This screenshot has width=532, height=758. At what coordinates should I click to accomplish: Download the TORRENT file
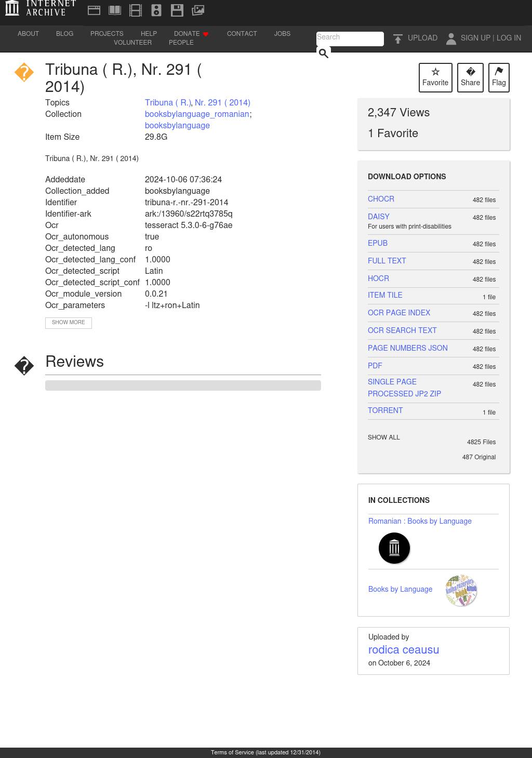click(x=385, y=410)
